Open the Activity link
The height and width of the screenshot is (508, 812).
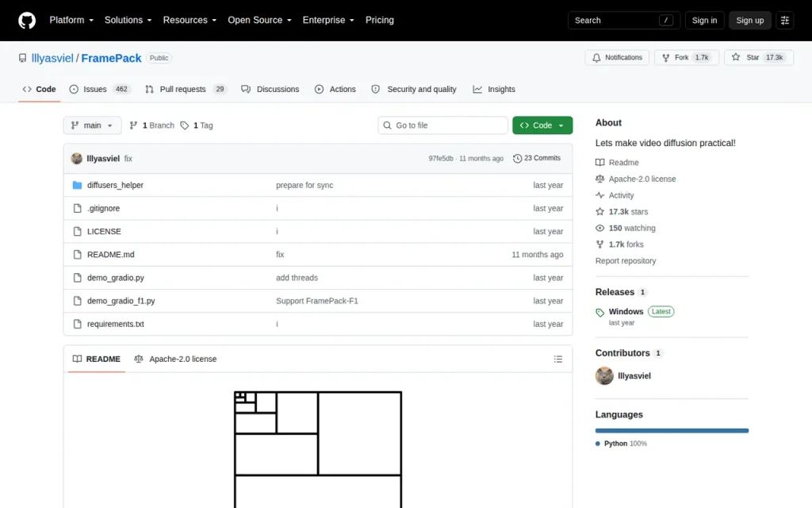tap(615, 195)
